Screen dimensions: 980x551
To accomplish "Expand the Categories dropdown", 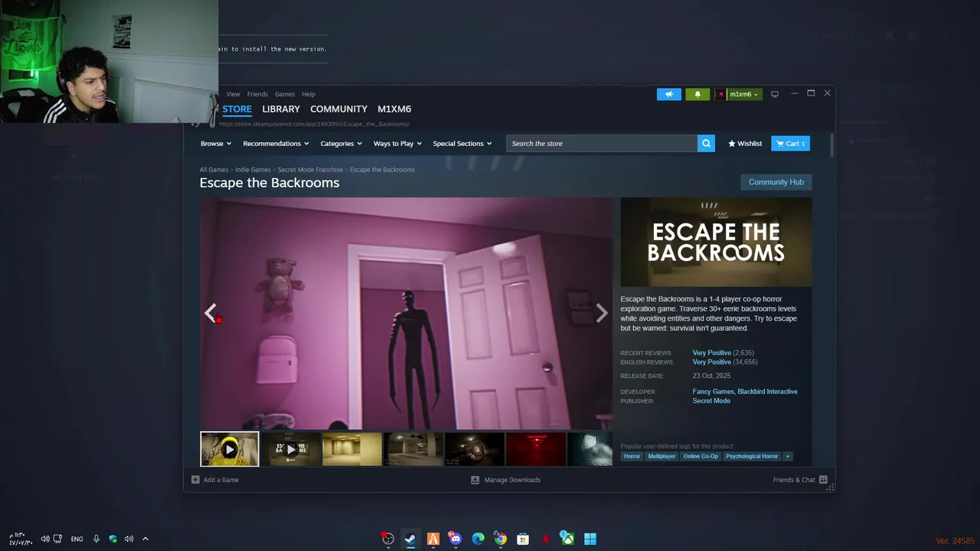I will pos(341,144).
